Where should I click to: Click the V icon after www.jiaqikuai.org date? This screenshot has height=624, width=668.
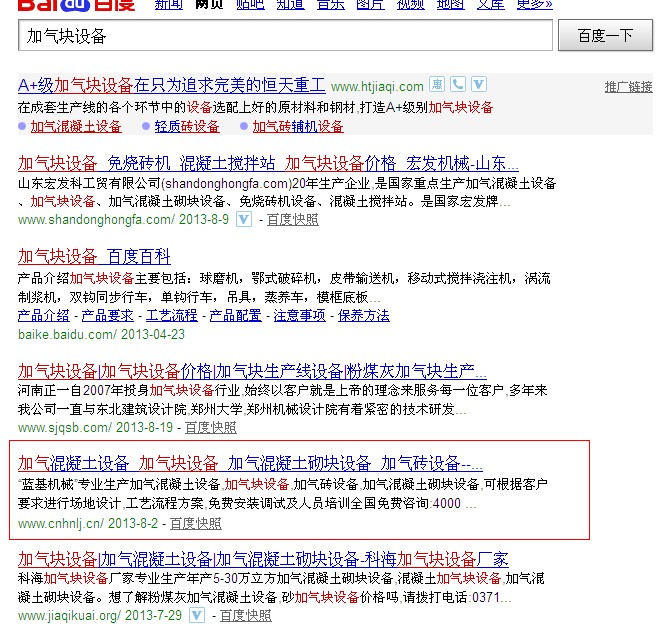(197, 615)
